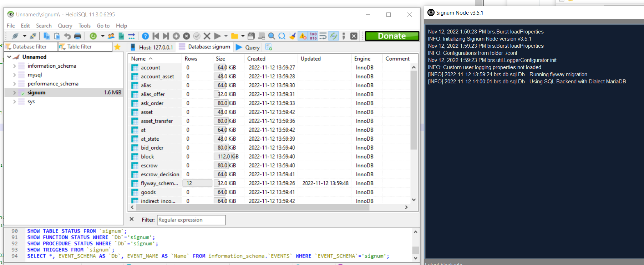Viewport: 644px width, 265px height.
Task: Sort tables by Size column header
Action: click(x=228, y=58)
